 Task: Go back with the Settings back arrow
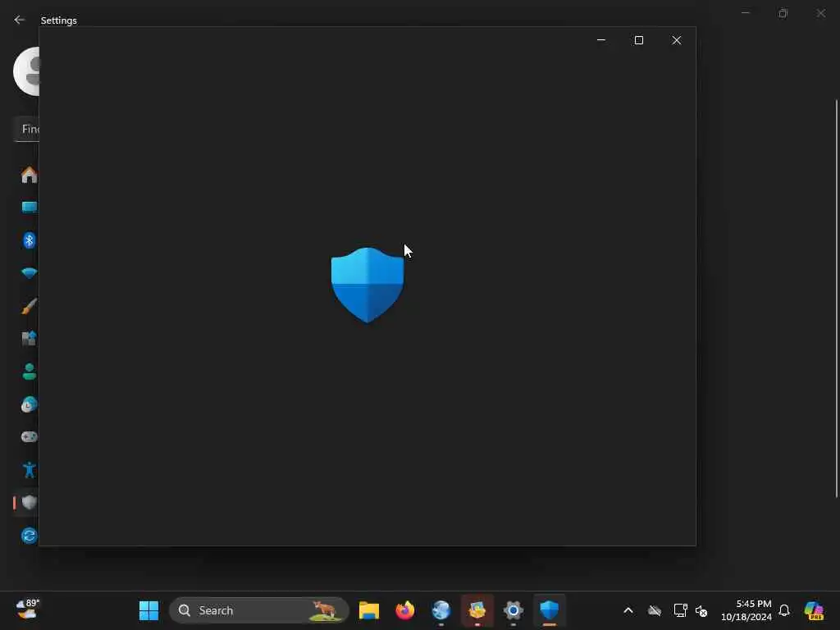point(20,20)
